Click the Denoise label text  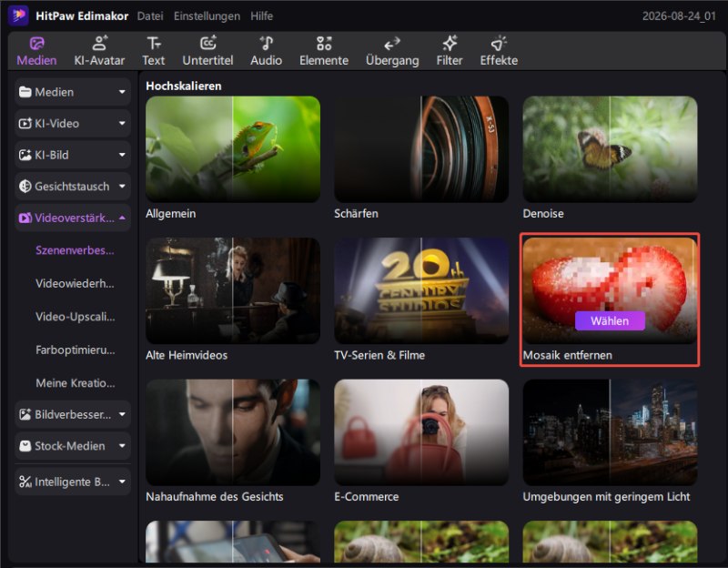point(543,214)
